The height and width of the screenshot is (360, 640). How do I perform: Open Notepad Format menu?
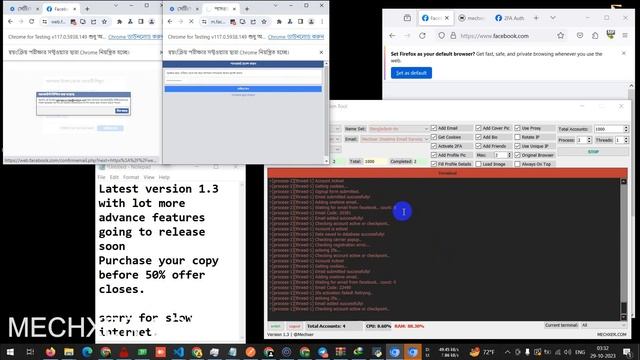coord(131,177)
